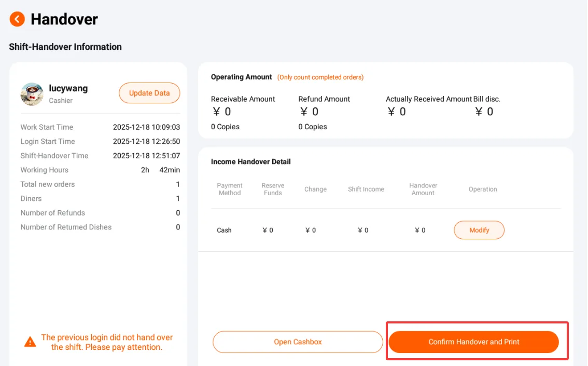Modify the Cash handover amount
588x366 pixels.
pos(479,230)
